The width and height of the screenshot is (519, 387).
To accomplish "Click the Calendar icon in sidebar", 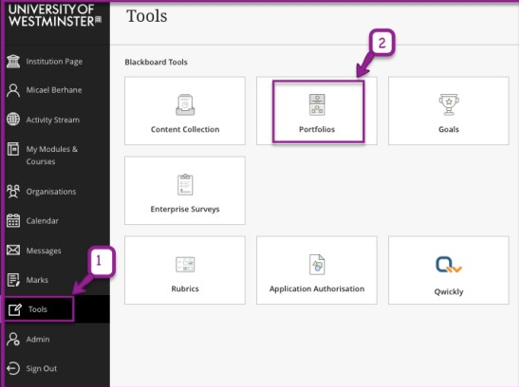I will point(13,221).
